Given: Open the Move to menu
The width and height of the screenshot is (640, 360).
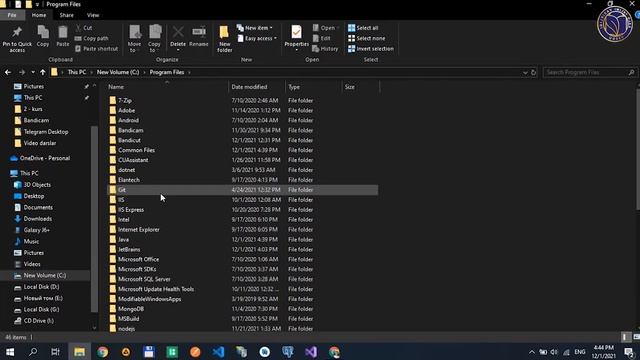Looking at the screenshot, I should (x=134, y=39).
